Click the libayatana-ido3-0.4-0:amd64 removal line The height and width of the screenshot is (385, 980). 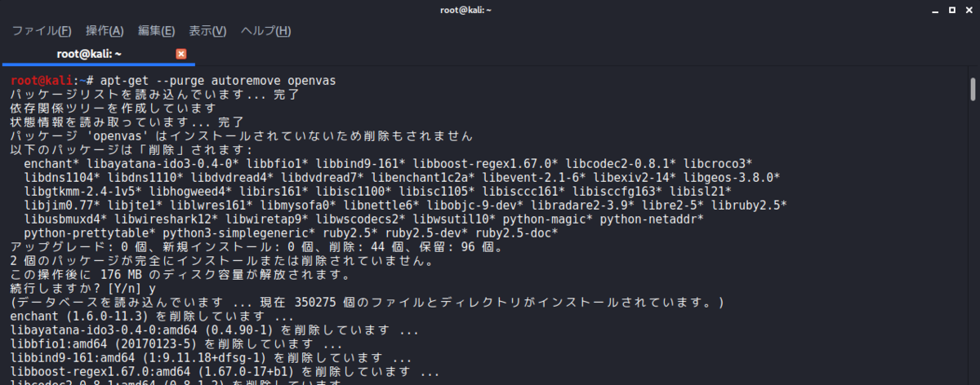click(214, 330)
